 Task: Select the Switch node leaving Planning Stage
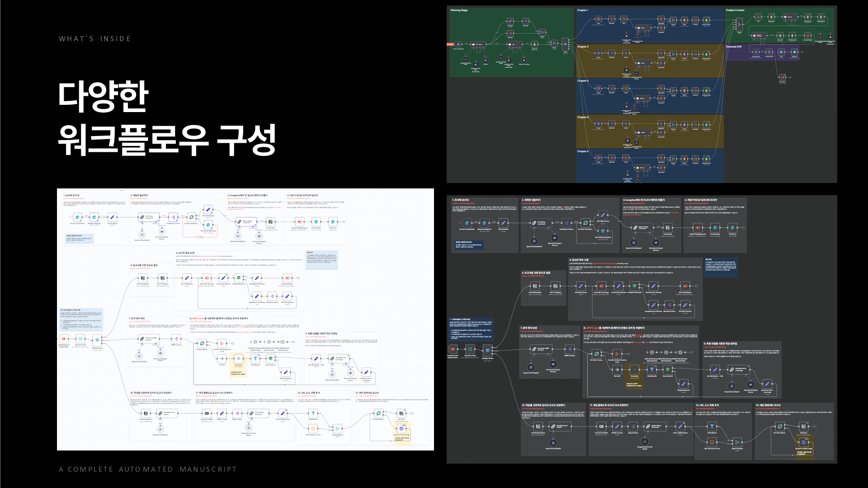[566, 44]
